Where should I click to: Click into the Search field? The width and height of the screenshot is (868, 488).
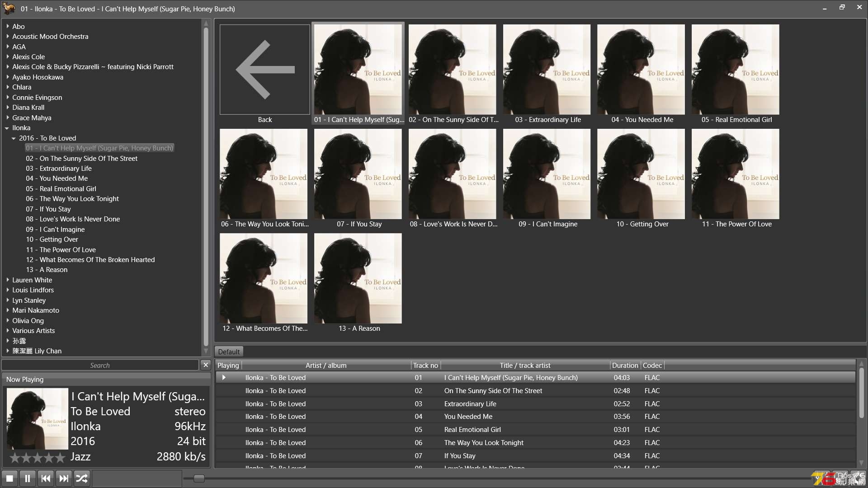(100, 365)
